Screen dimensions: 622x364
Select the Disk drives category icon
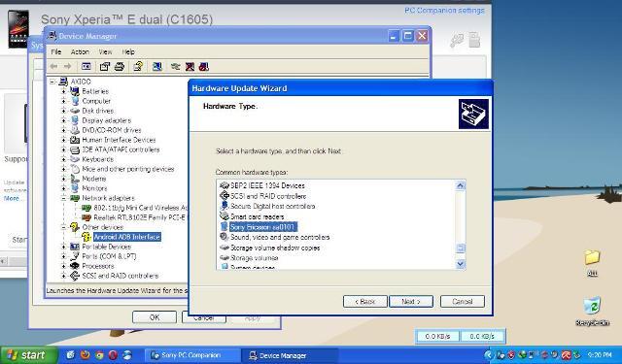(x=75, y=111)
